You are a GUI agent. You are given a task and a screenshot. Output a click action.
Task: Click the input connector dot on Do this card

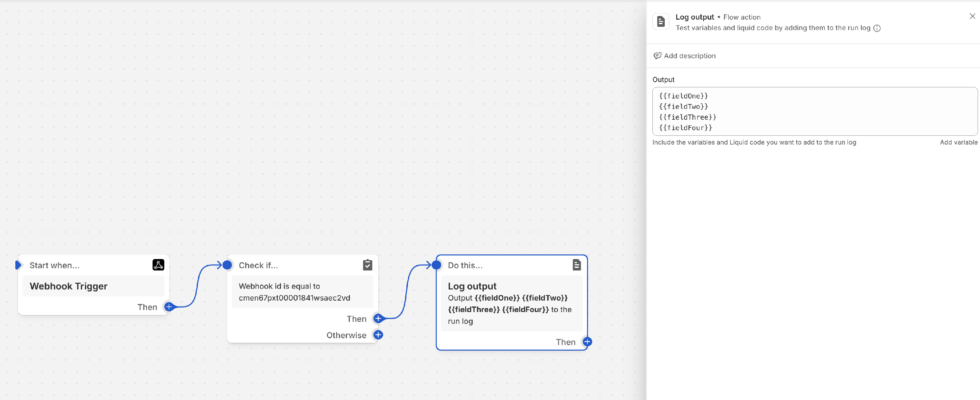(x=436, y=265)
